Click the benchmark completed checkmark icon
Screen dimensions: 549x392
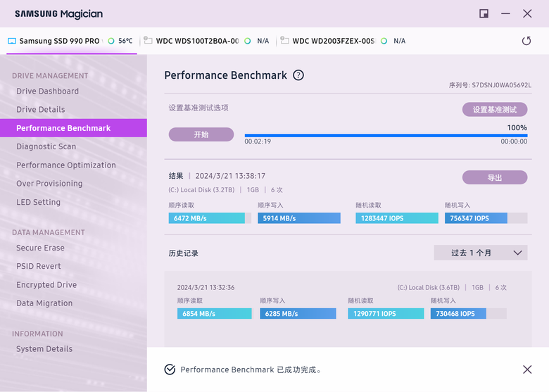tap(170, 369)
